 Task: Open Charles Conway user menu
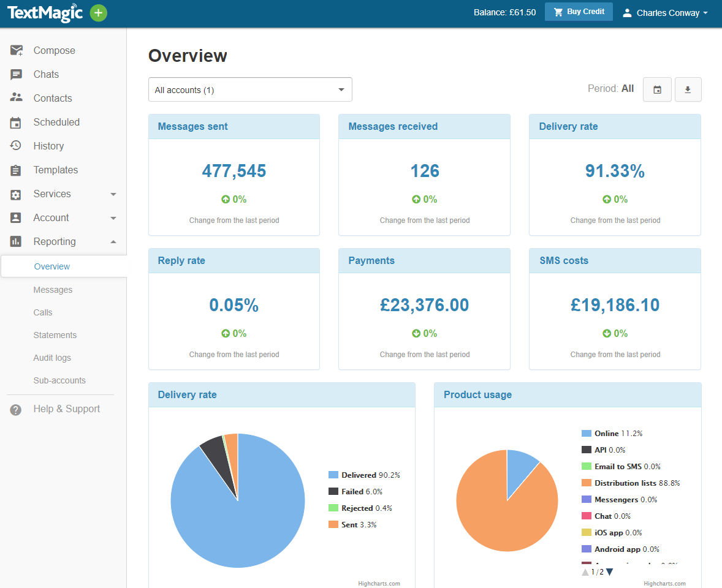tap(665, 13)
